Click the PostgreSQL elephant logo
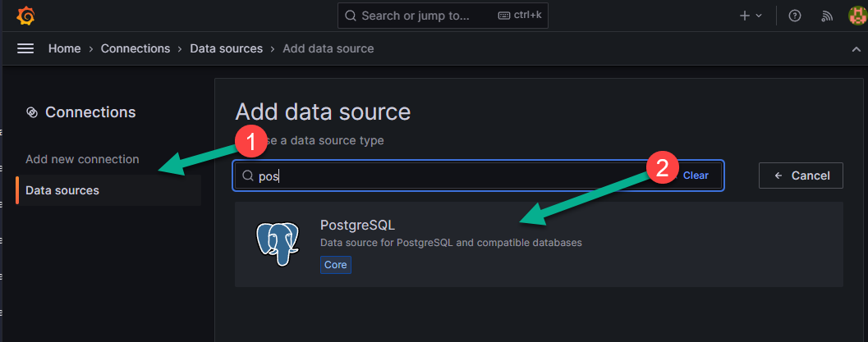This screenshot has height=342, width=868. tap(276, 244)
